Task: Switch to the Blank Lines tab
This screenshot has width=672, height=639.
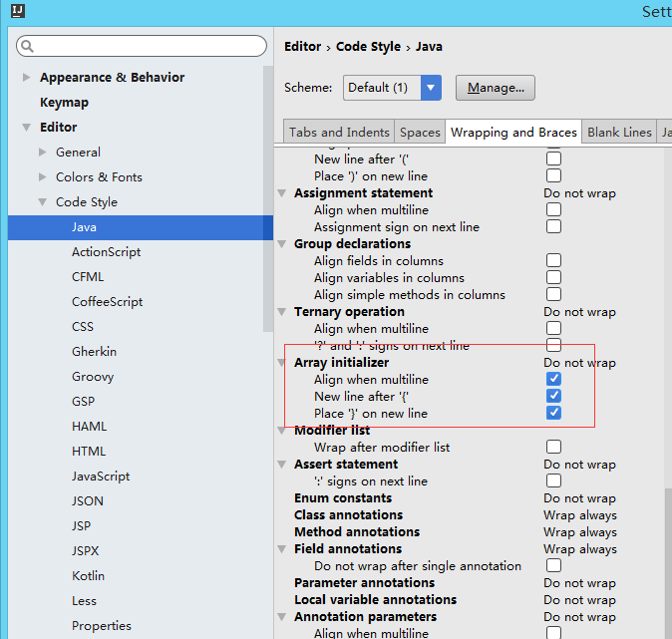Action: (619, 132)
